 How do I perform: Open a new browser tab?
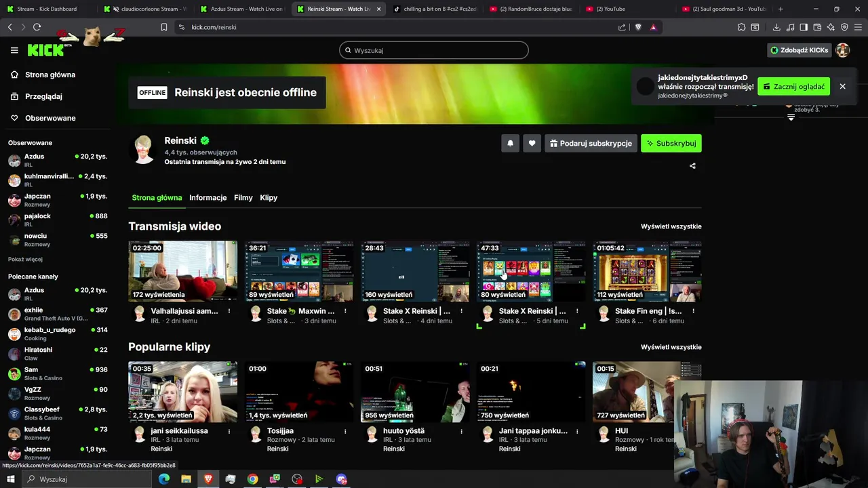(781, 9)
